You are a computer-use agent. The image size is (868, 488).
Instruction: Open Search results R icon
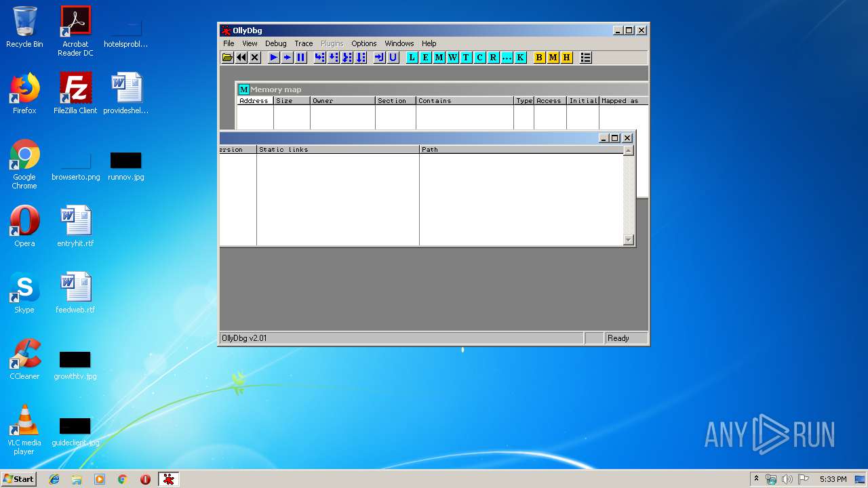coord(493,58)
